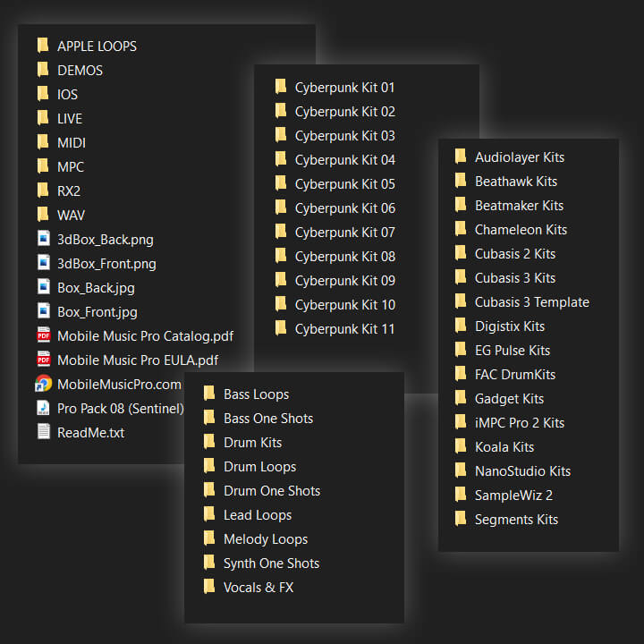Screen dimensions: 644x644
Task: Click Bass One Shots folder name
Action: click(x=268, y=418)
